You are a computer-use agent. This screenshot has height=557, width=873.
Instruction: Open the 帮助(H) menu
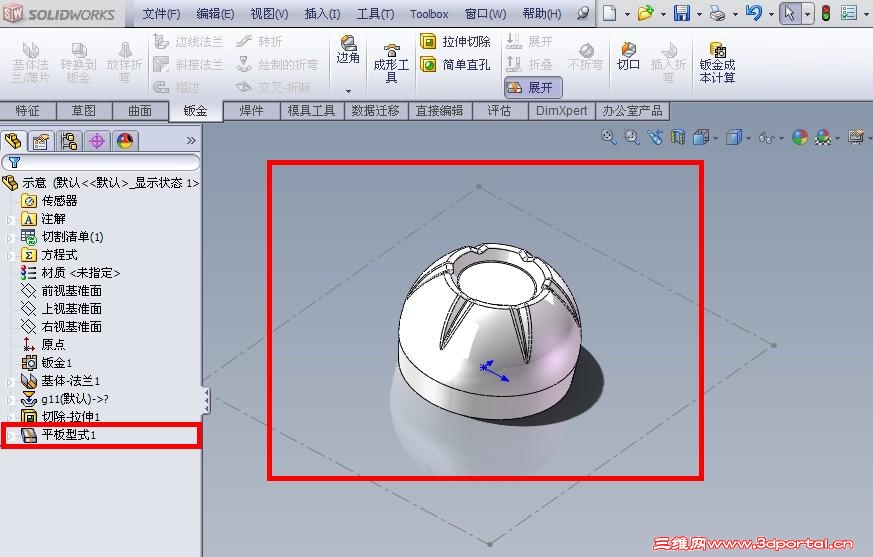tap(542, 14)
